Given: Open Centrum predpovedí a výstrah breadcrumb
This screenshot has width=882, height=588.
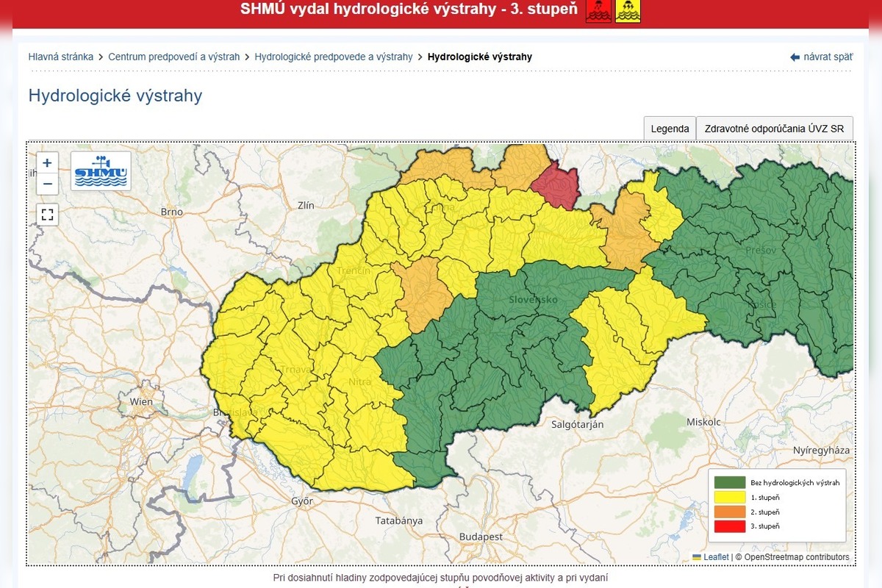Looking at the screenshot, I should (x=173, y=57).
